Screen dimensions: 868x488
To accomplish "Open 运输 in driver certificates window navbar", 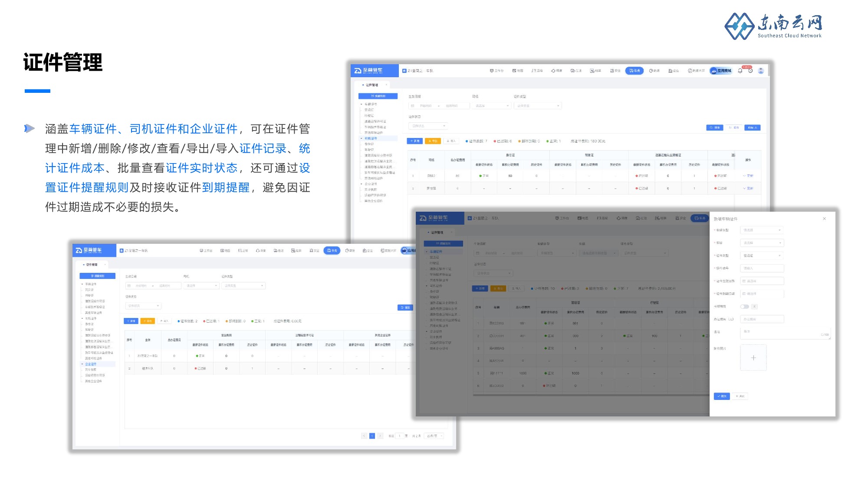I will click(537, 71).
